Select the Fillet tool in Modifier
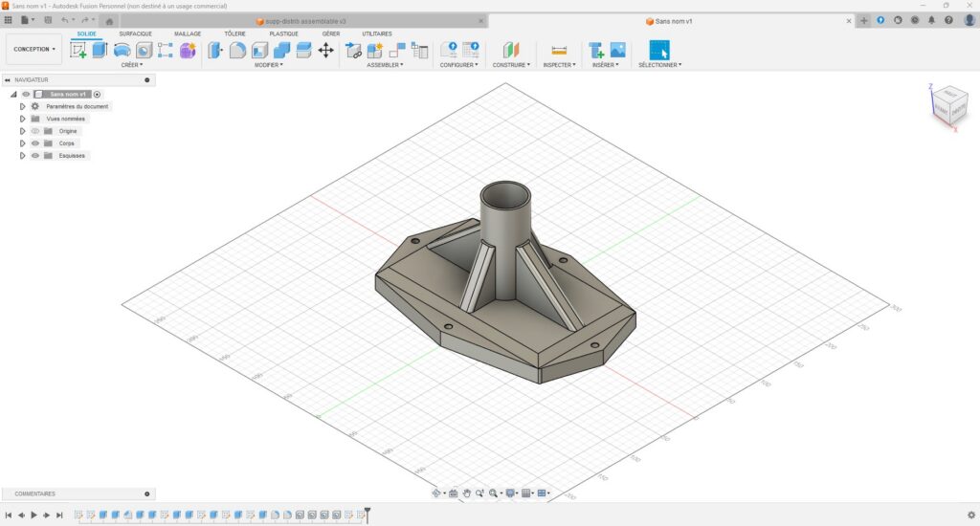The image size is (980, 526). pos(237,50)
